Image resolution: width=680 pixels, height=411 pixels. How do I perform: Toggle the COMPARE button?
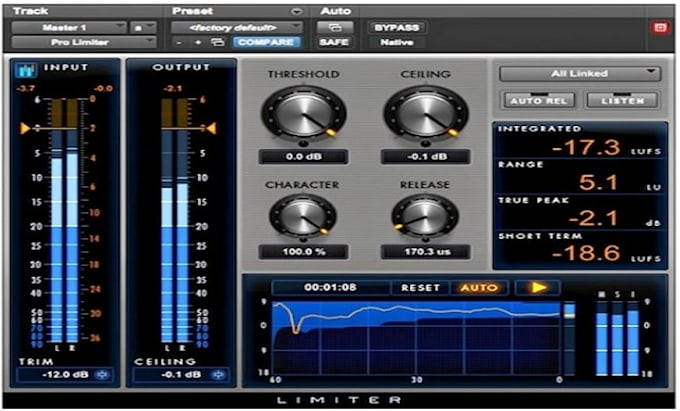tap(266, 42)
